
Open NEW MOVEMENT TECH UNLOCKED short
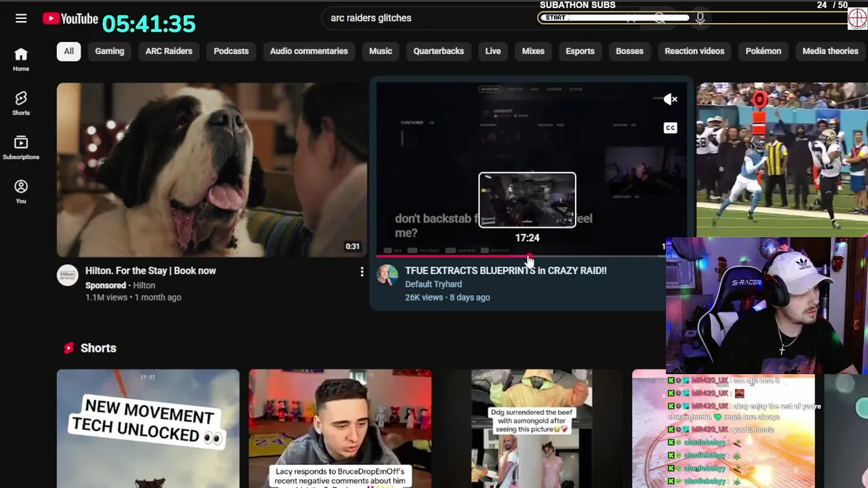(x=148, y=428)
